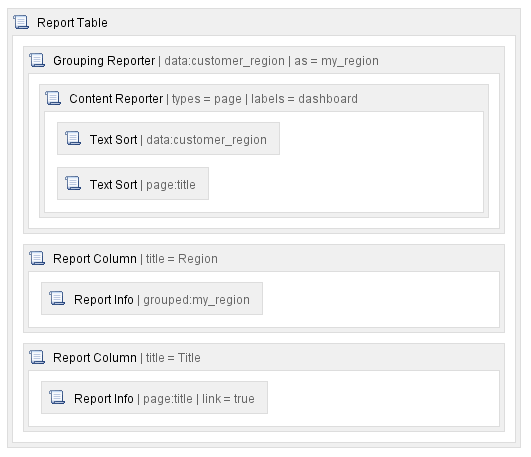Screen dimensions: 531x457
Task: Select the Report Info page:title link=true macro
Action: point(154,397)
